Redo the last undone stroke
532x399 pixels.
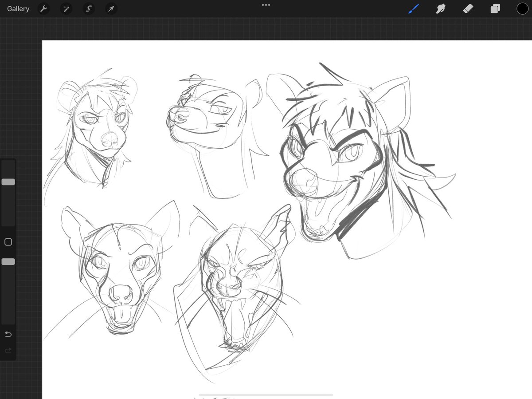(8, 351)
